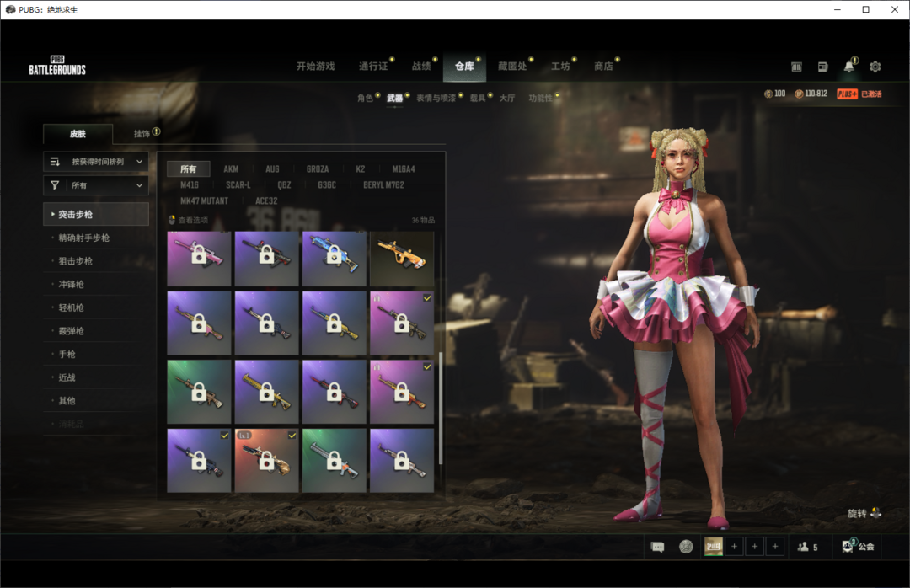Viewport: 910px width, 588px height.
Task: Select the PUBG player avatar slot
Action: pos(714,546)
